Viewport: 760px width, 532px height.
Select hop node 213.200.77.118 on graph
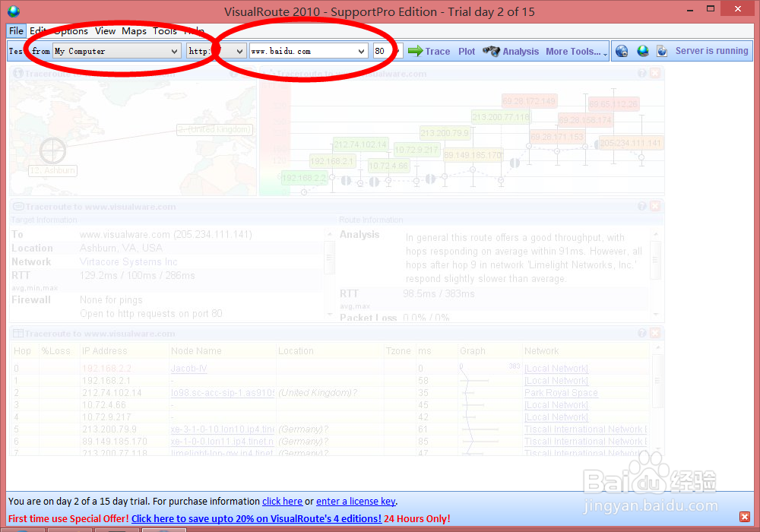[x=501, y=117]
